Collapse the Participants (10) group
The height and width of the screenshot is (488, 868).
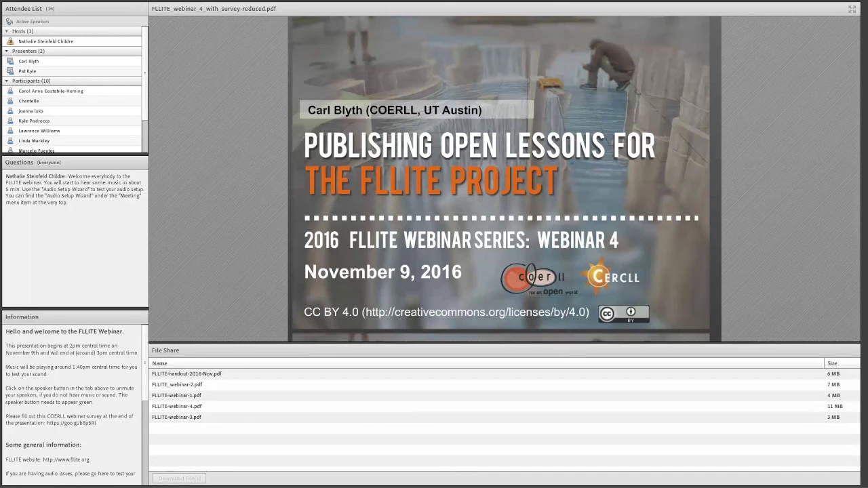pos(7,81)
